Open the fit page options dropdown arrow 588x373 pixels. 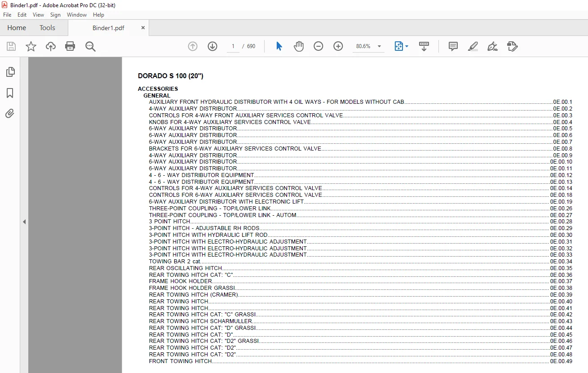(x=407, y=46)
